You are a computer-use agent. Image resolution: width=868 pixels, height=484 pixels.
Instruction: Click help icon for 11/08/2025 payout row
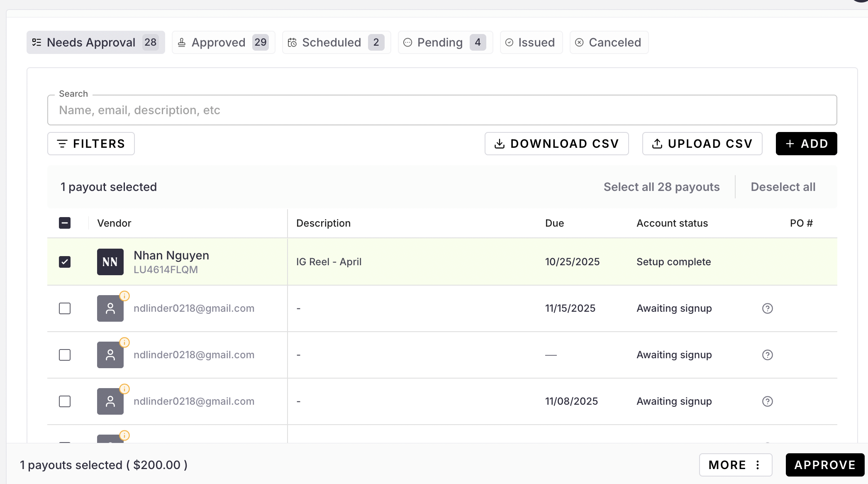click(767, 401)
